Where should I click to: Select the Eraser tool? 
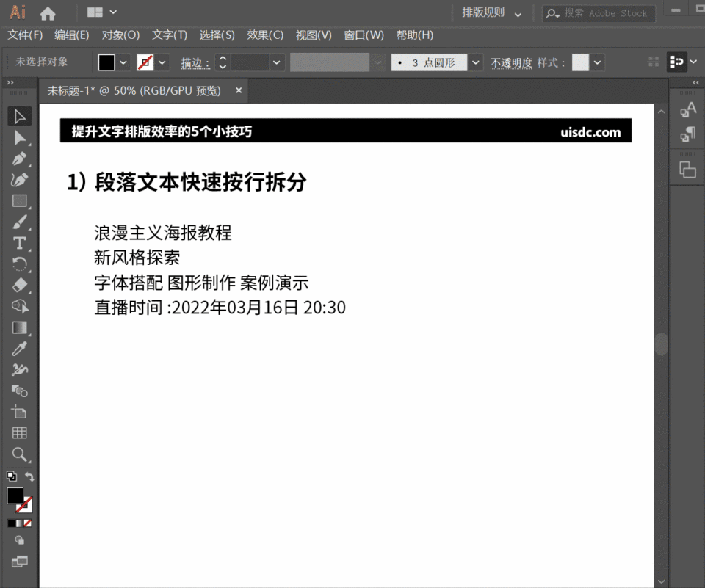click(19, 285)
